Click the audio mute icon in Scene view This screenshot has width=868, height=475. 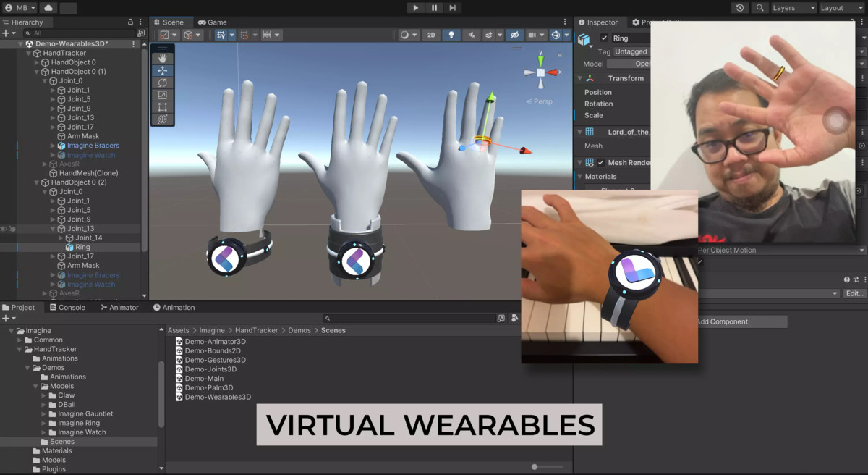pos(472,34)
